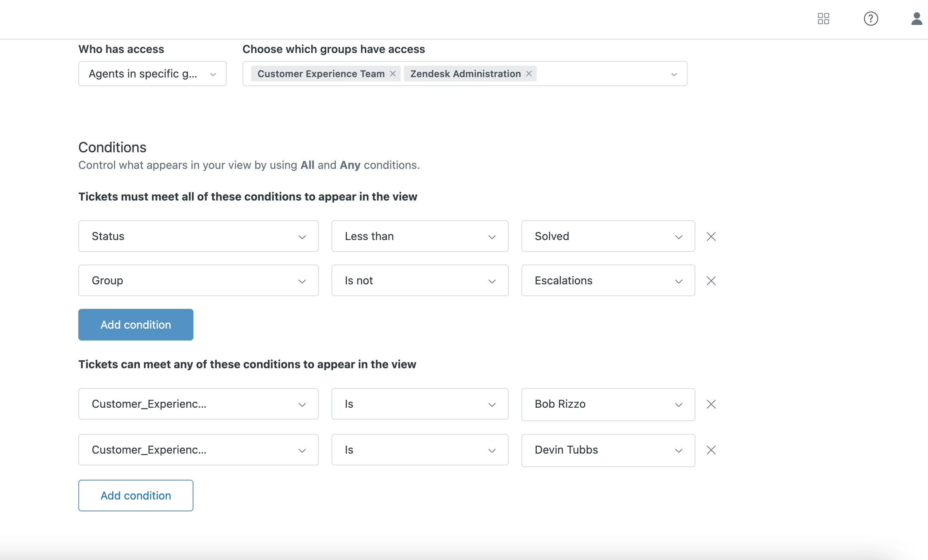Open the Solved value dropdown

coord(608,236)
